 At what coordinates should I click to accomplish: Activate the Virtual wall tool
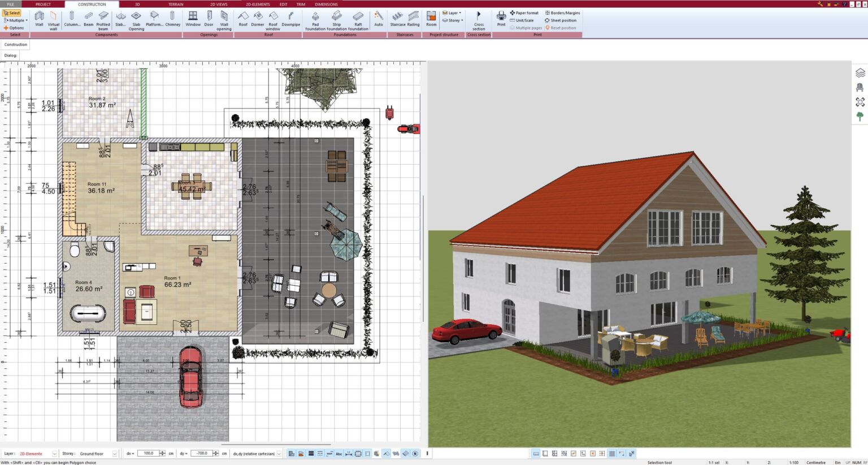click(54, 20)
